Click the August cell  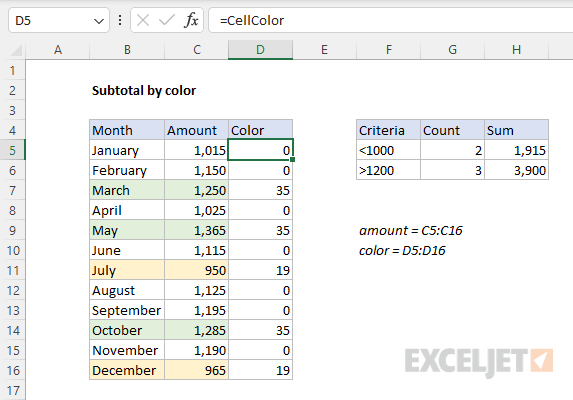pos(127,290)
